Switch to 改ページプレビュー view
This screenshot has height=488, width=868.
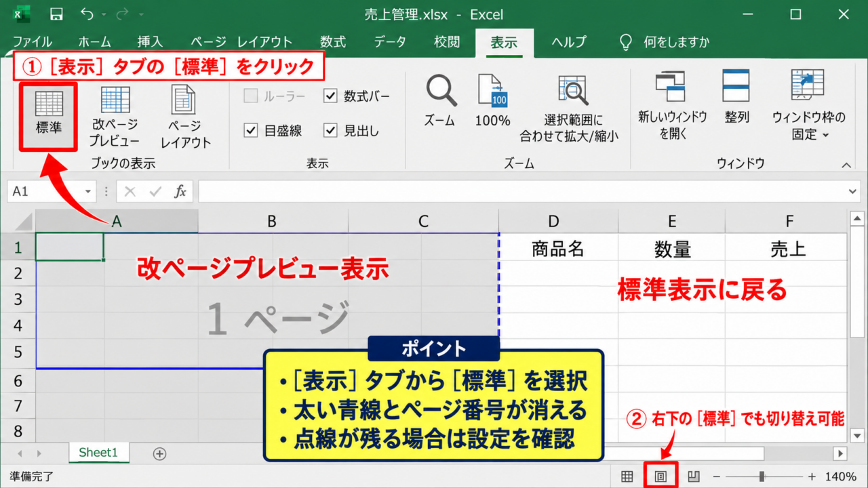click(x=115, y=117)
